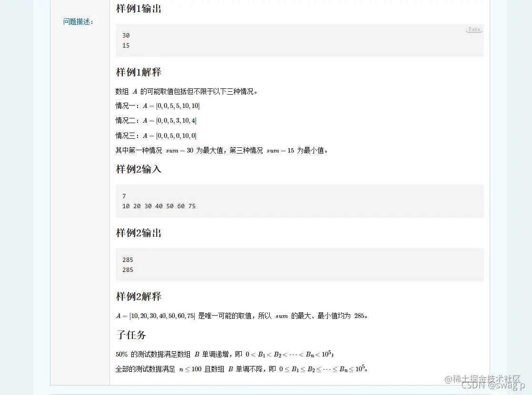The width and height of the screenshot is (532, 395).
Task: Select the 样例2解释 heading
Action: point(138,296)
